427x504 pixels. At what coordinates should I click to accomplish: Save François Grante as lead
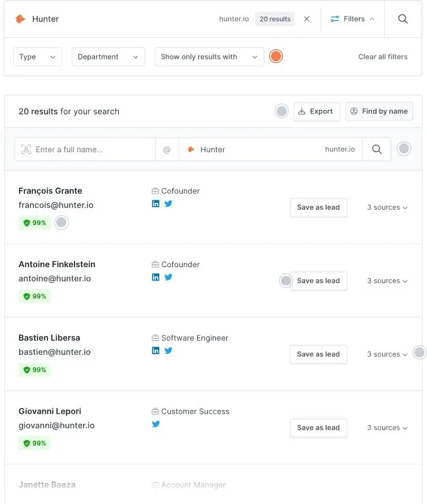click(x=318, y=207)
